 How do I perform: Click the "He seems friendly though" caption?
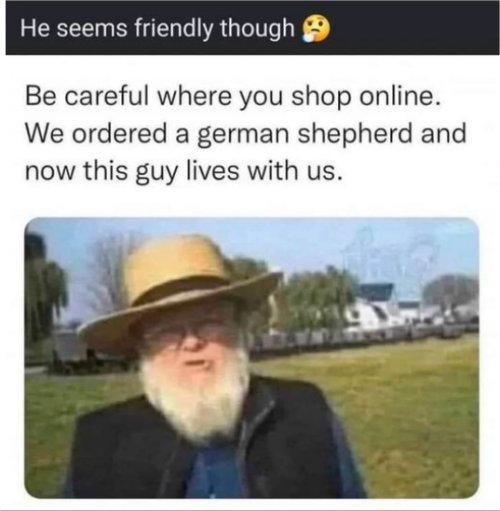tap(157, 28)
